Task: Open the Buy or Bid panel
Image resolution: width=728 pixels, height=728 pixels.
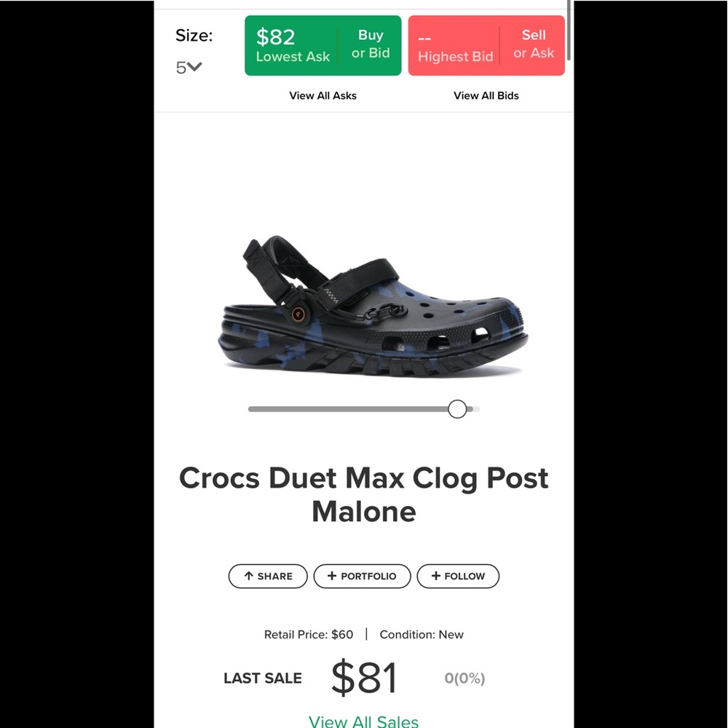Action: [x=371, y=45]
